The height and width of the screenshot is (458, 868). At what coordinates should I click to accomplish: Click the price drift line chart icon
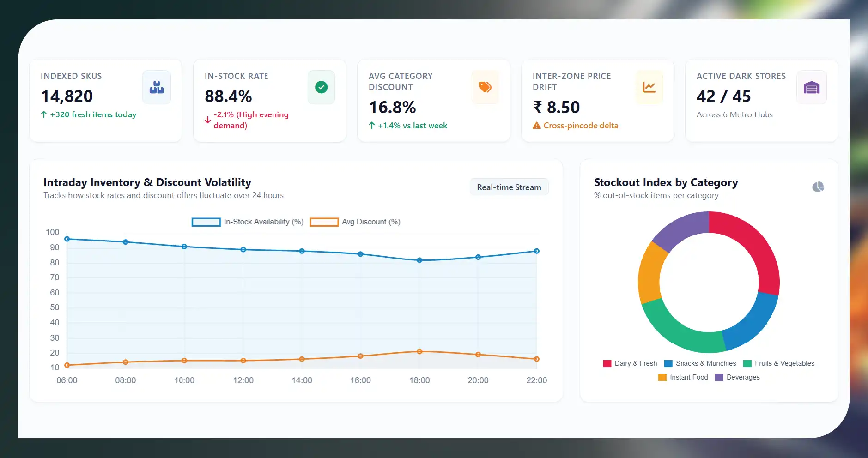(x=649, y=87)
